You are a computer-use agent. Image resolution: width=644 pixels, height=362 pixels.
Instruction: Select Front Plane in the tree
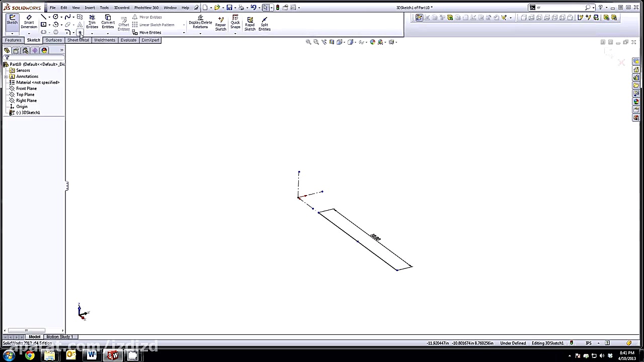click(x=26, y=88)
